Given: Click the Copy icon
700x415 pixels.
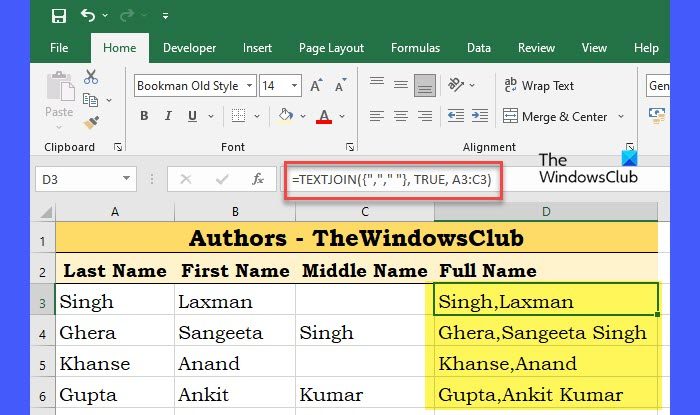Looking at the screenshot, I should (x=91, y=100).
